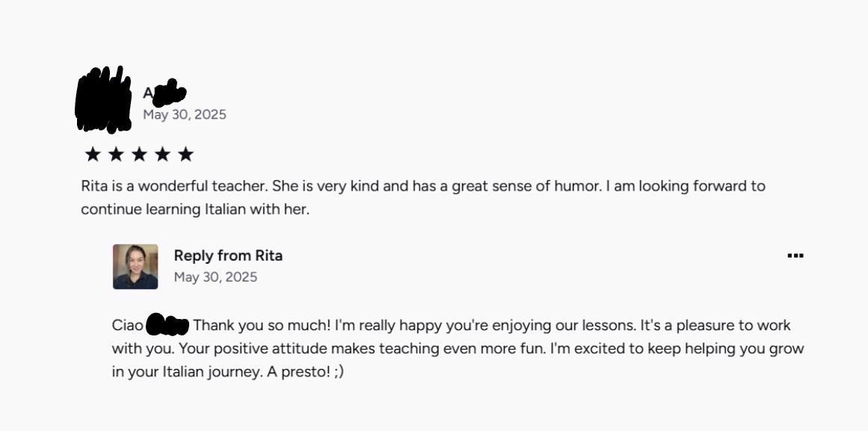Click the reviewer's blacked-out avatar

[103, 101]
